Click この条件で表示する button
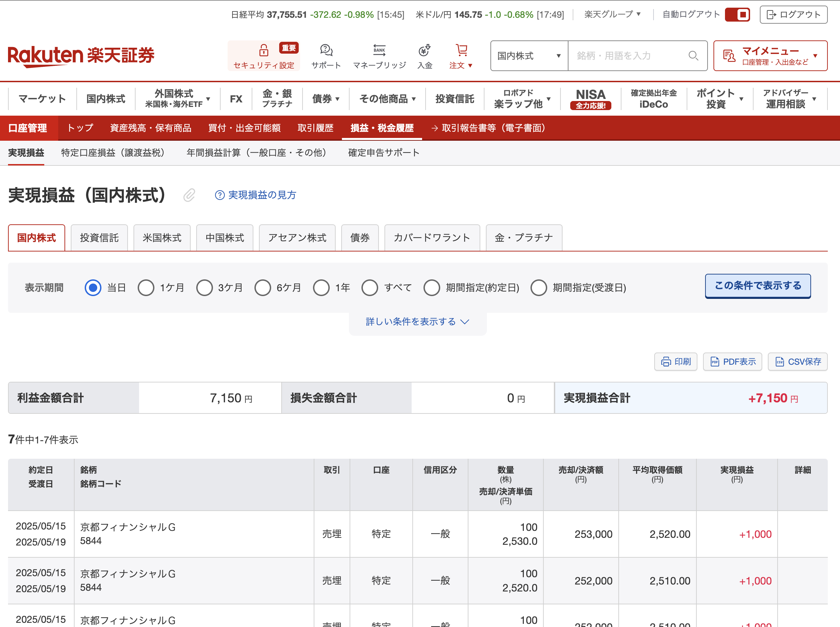This screenshot has width=840, height=627. 758,286
